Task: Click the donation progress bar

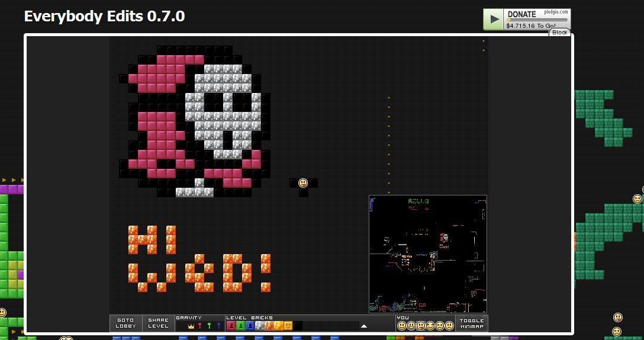Action: 537,20
